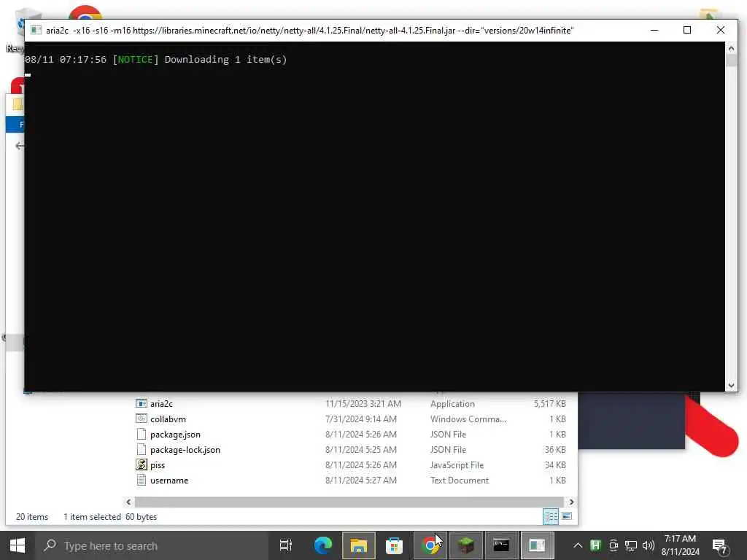Viewport: 747px width, 560px height.
Task: Click the Meet Now tray icon
Action: tap(614, 545)
